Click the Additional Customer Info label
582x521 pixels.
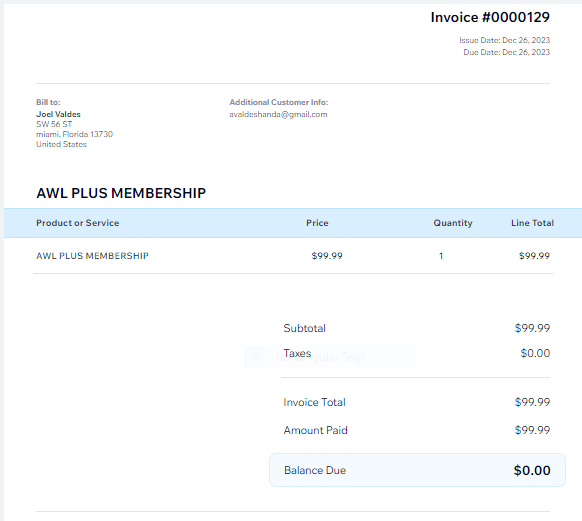[279, 102]
